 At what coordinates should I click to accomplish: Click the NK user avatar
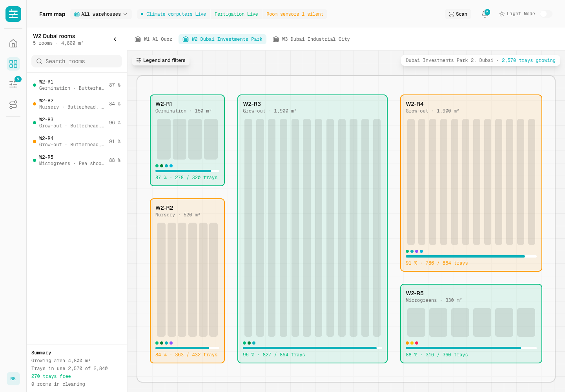13,379
